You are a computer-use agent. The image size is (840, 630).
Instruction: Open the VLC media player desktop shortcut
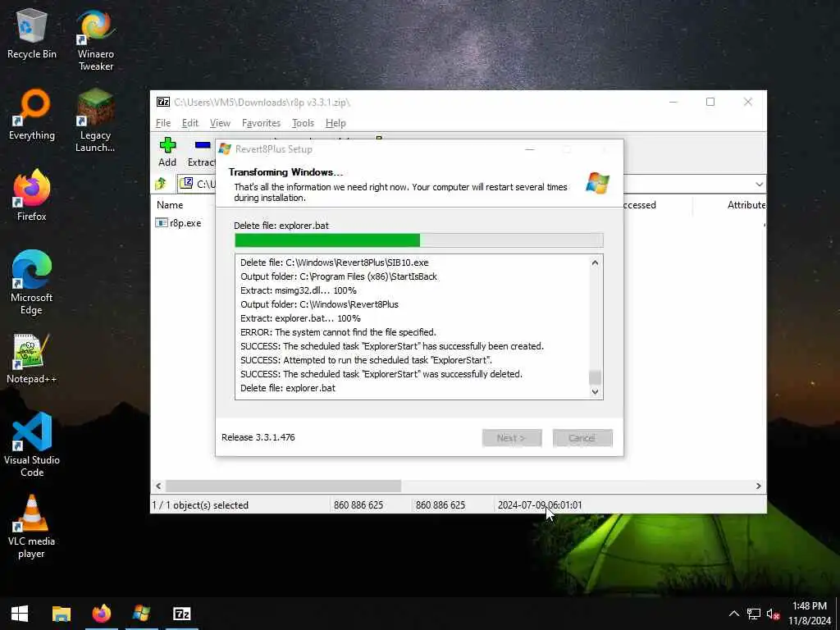pos(32,527)
